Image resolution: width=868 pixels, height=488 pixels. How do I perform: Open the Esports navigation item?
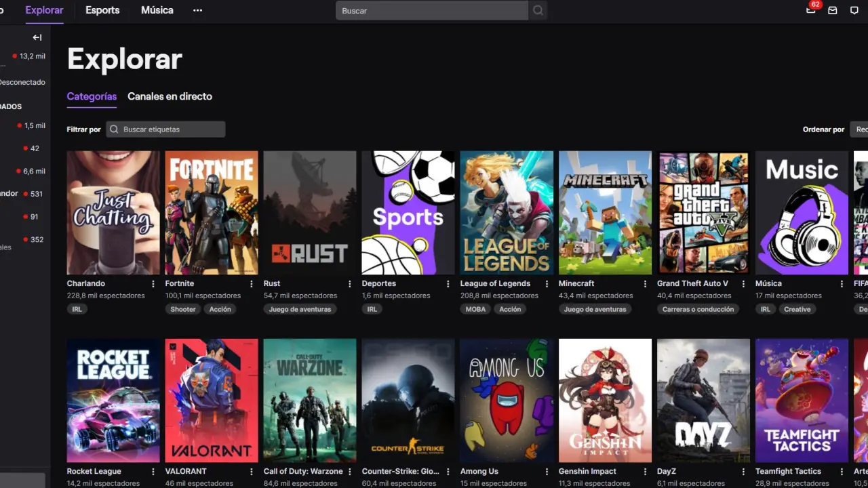pyautogui.click(x=102, y=10)
